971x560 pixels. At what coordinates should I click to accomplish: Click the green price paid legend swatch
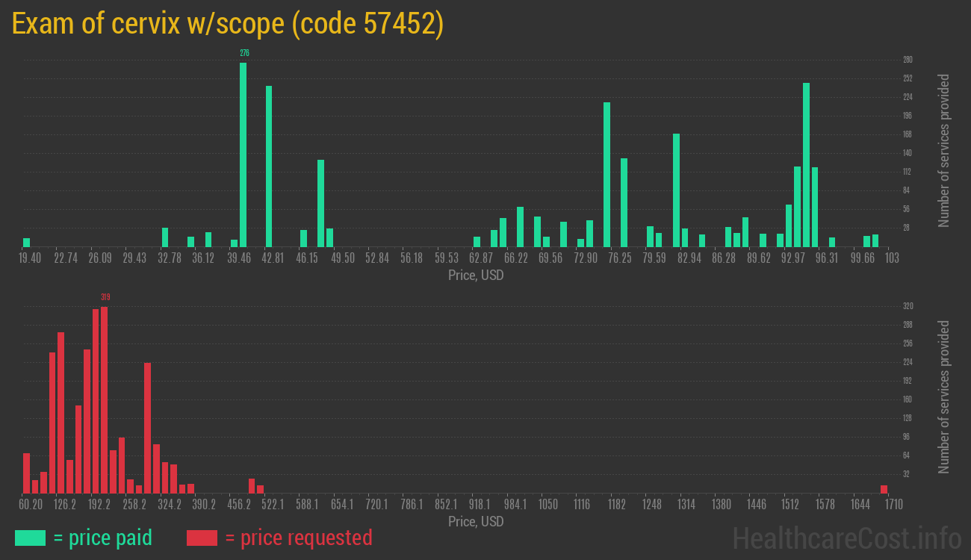(30, 538)
